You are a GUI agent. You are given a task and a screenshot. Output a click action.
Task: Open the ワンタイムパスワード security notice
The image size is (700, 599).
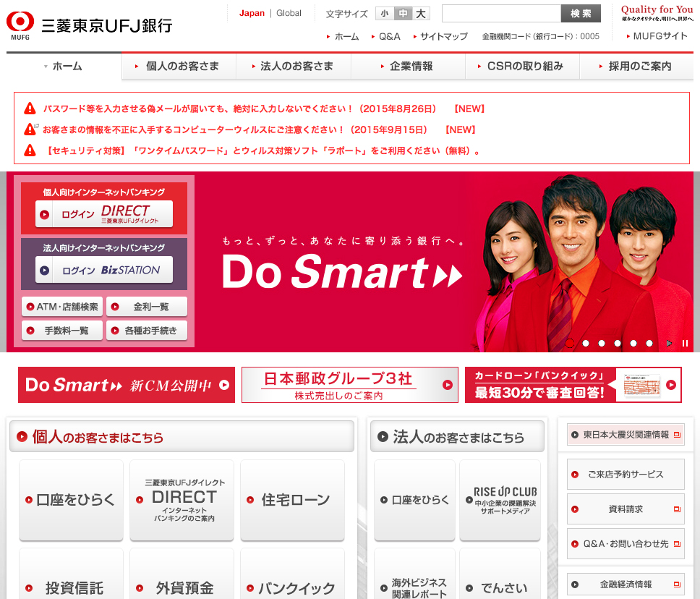(262, 150)
